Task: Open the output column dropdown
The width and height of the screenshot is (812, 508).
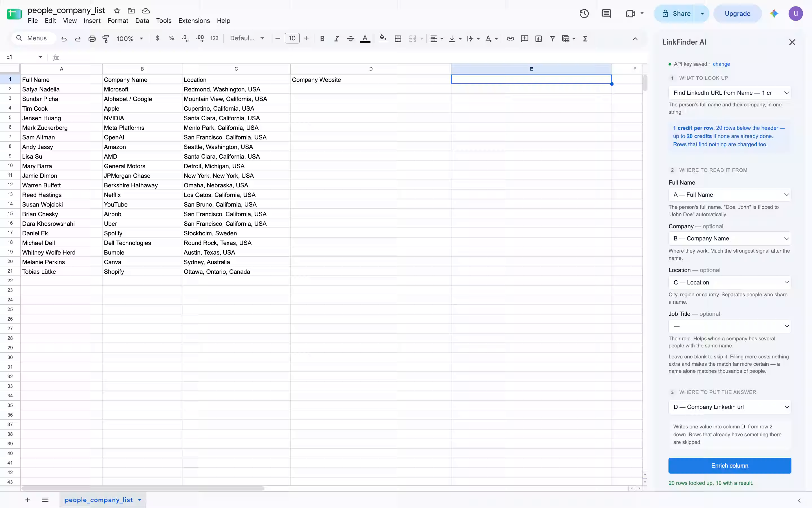Action: (729, 407)
